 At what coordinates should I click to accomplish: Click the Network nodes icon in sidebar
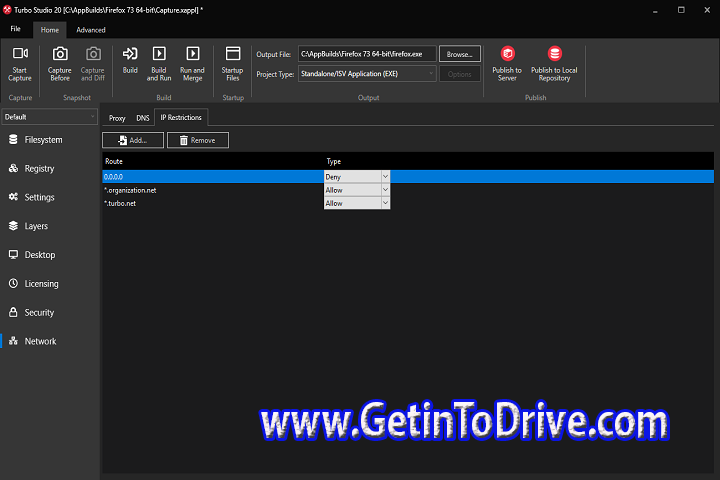point(13,341)
